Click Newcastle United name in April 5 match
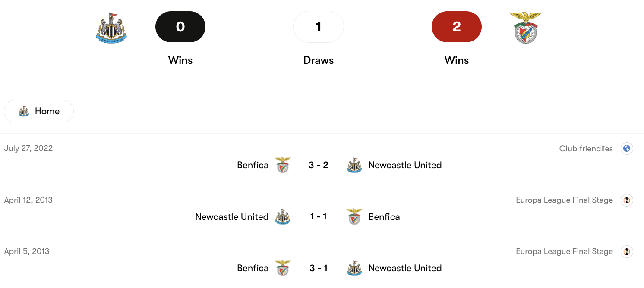Image resolution: width=644 pixels, height=288 pixels. point(405,268)
